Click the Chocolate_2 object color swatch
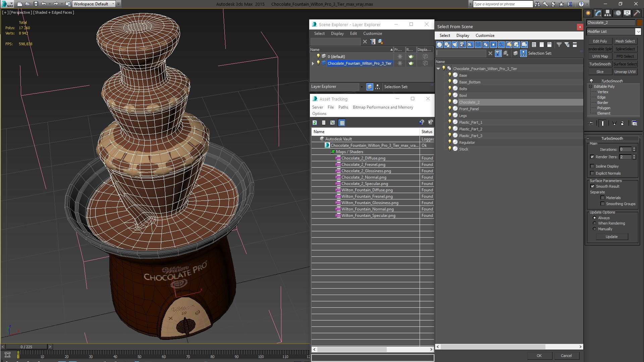Viewport: 644px width, 362px height. (x=639, y=22)
